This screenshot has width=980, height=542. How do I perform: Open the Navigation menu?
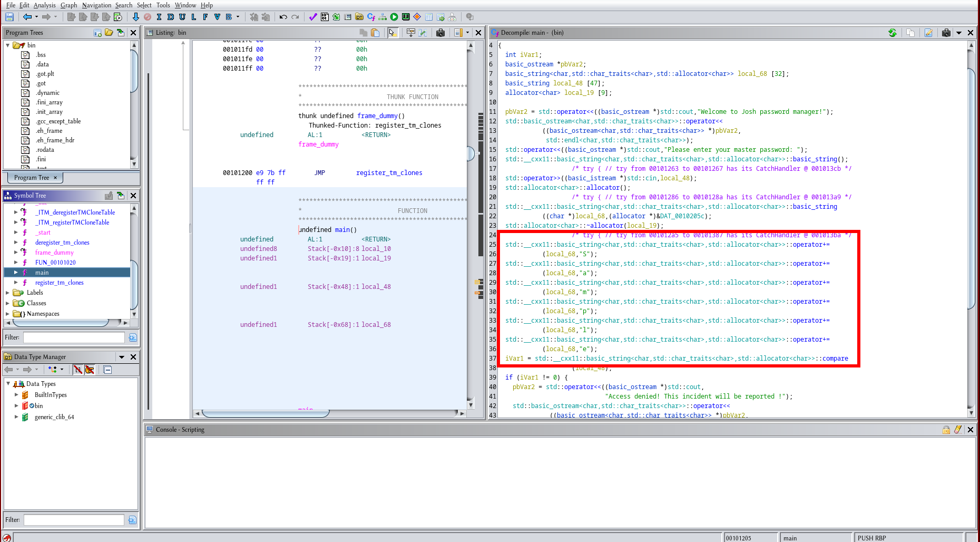pos(96,5)
